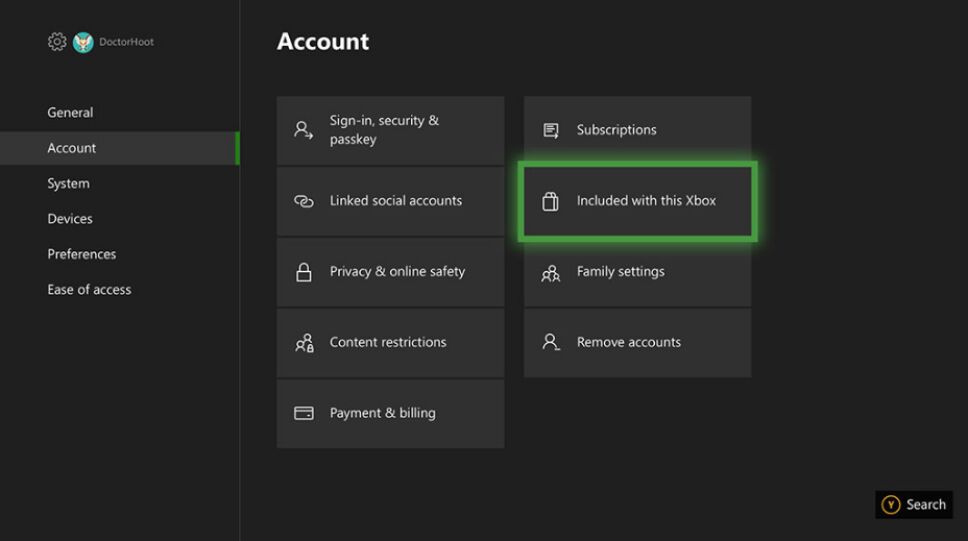Open the Remove accounts tile
Screen dimensions: 968x541
pos(637,343)
